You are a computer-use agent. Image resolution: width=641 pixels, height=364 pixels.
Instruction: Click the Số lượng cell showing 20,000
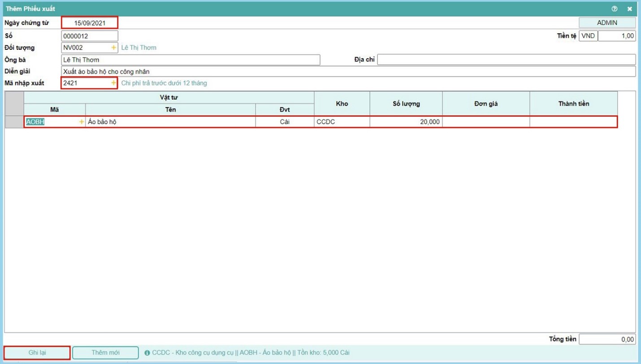[x=406, y=121]
